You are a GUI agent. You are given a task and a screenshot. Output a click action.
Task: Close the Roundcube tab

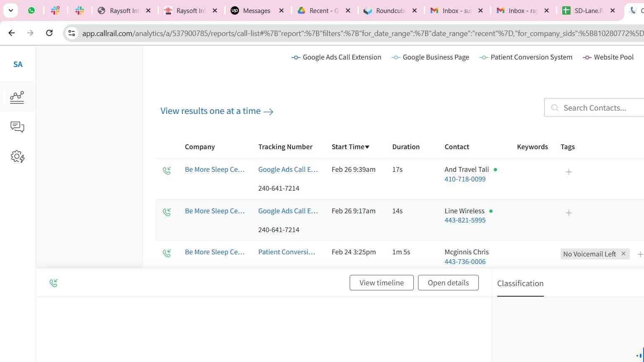[x=414, y=11]
